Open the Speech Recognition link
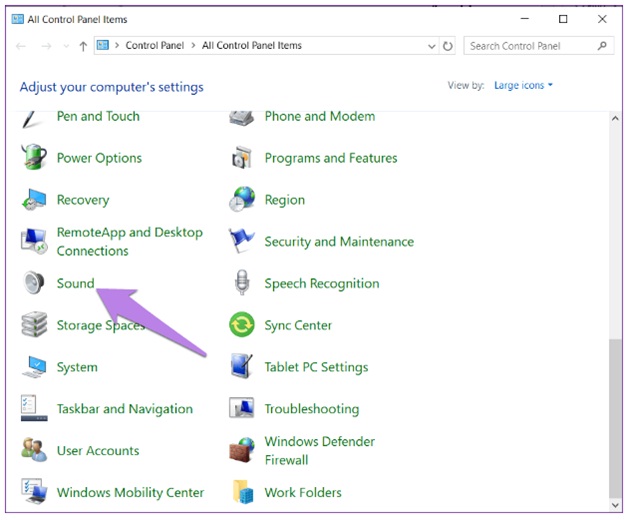This screenshot has width=628, height=520. point(322,284)
